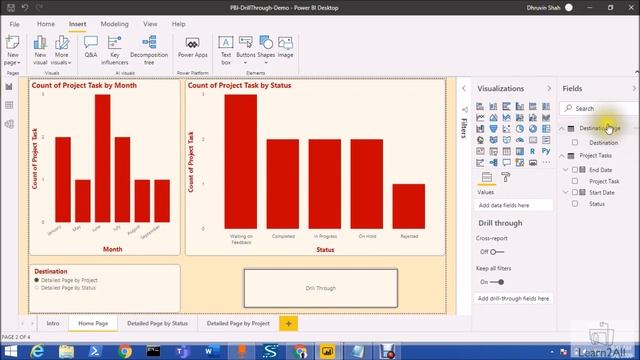Screen dimensions: 640x360
Task: Switch to Report view in left sidebar
Action: click(9, 87)
